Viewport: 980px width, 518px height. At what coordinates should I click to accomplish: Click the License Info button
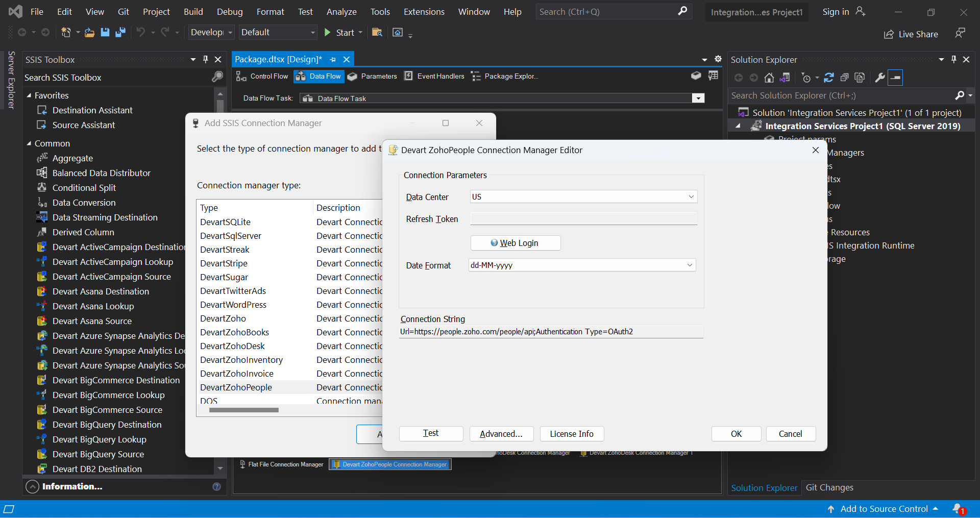tap(572, 433)
